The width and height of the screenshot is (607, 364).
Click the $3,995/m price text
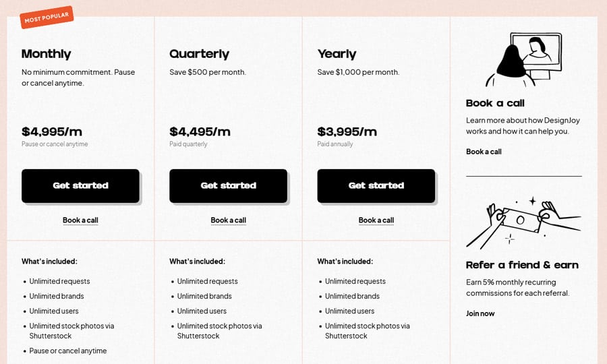pos(347,131)
